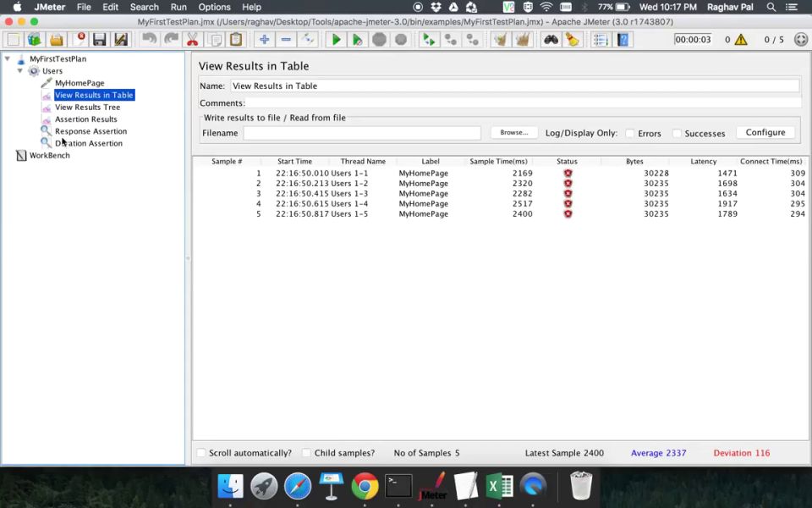Screen dimensions: 812x508
Task: Start test with no pauses icon
Action: (x=357, y=40)
